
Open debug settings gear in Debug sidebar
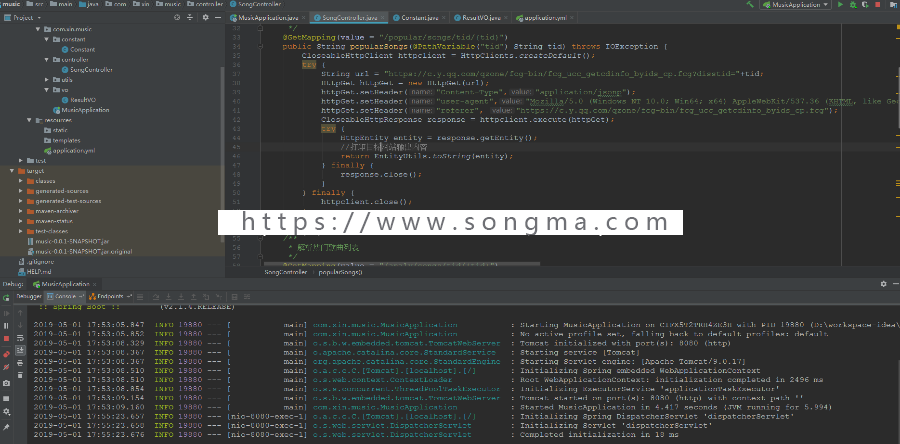6,412
